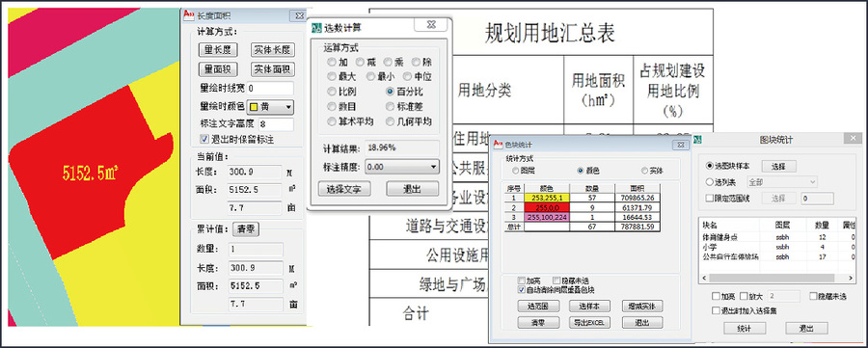Click the 量绘时线宽 input field

point(271,89)
